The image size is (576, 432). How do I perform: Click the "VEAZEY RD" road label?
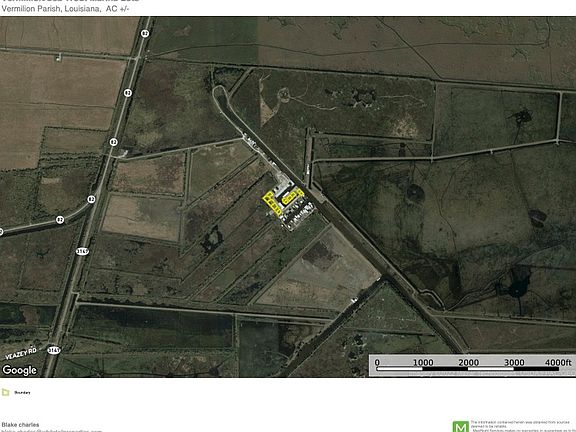tap(21, 353)
